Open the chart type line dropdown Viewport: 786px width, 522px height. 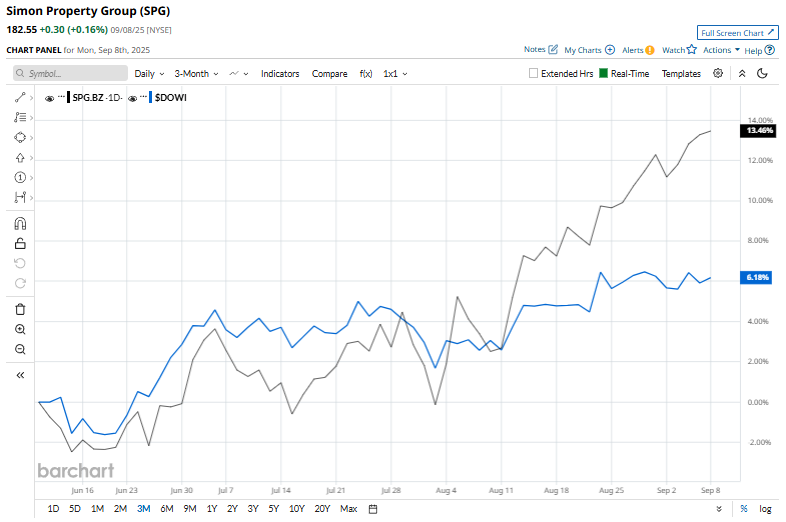coord(239,74)
